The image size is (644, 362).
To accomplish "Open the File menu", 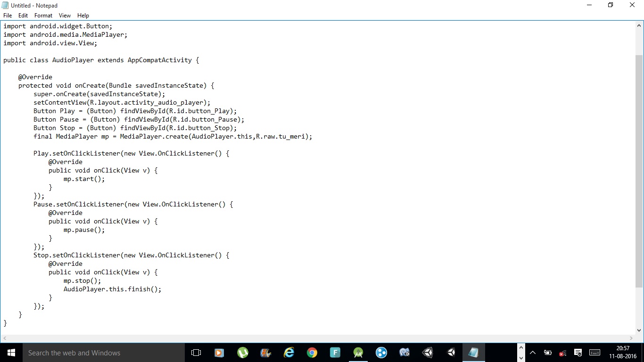I will tap(8, 15).
